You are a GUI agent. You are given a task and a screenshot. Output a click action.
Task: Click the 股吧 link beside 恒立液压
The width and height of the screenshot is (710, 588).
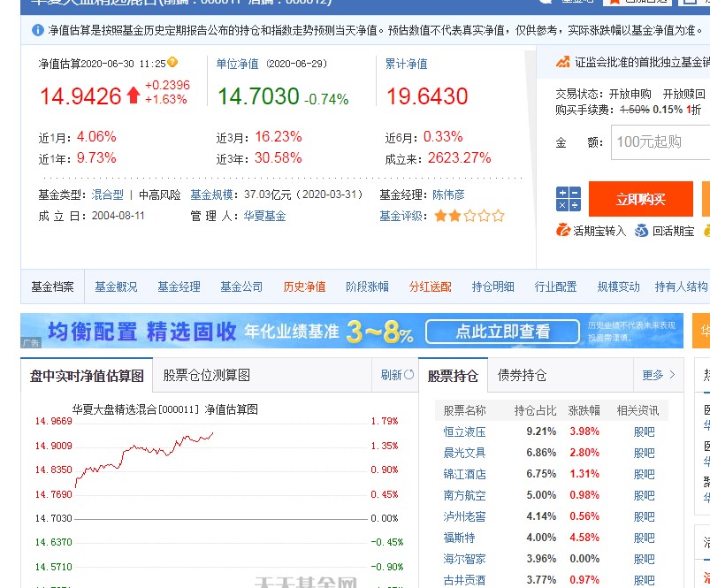click(x=643, y=431)
